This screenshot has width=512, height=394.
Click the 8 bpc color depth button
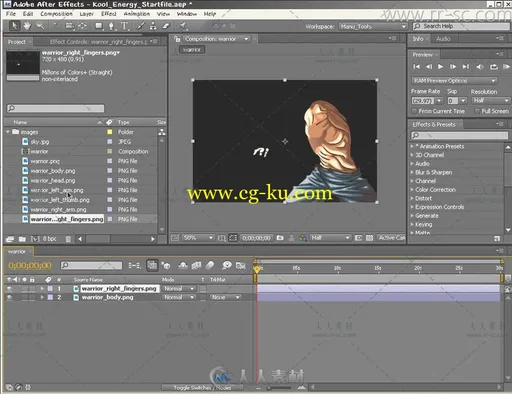(x=49, y=239)
